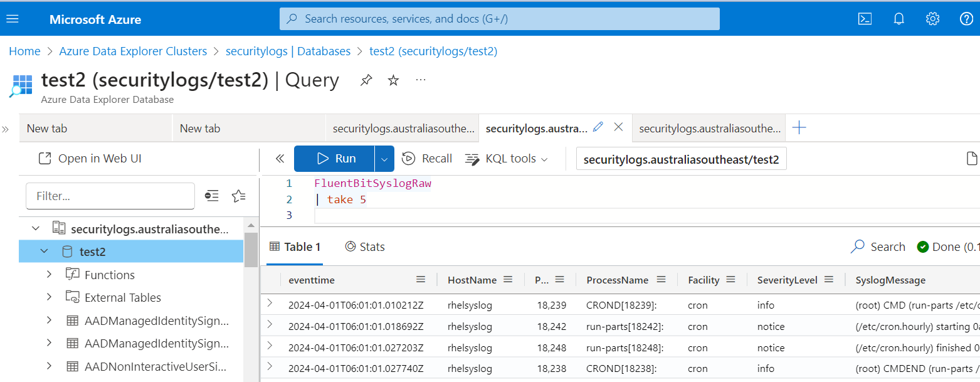Go to Home breadcrumb
Viewport: 980px width, 382px height.
24,51
